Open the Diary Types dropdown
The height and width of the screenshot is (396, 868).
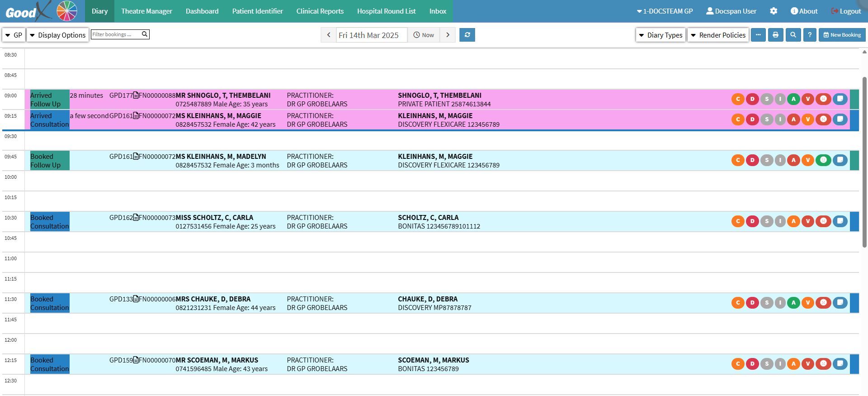click(660, 35)
